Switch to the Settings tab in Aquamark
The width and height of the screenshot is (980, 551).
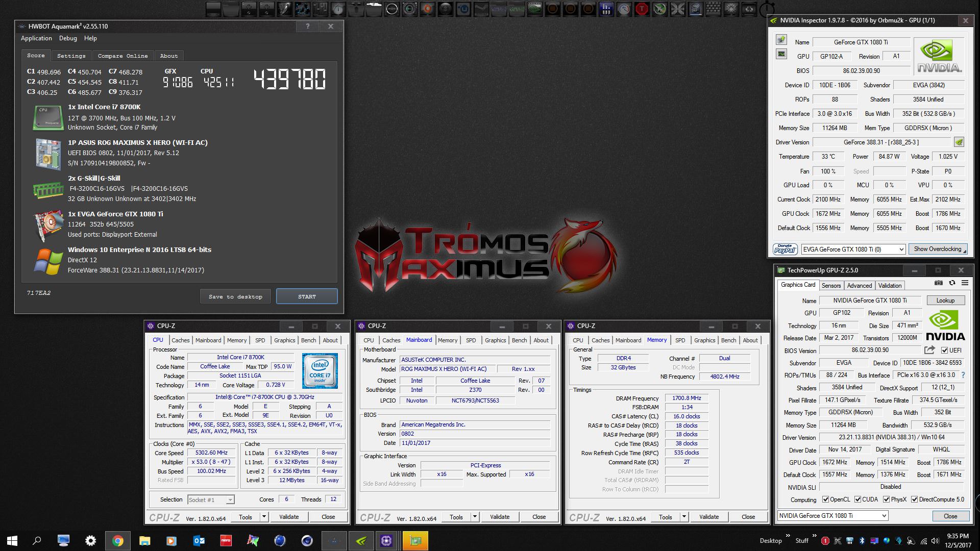[71, 56]
